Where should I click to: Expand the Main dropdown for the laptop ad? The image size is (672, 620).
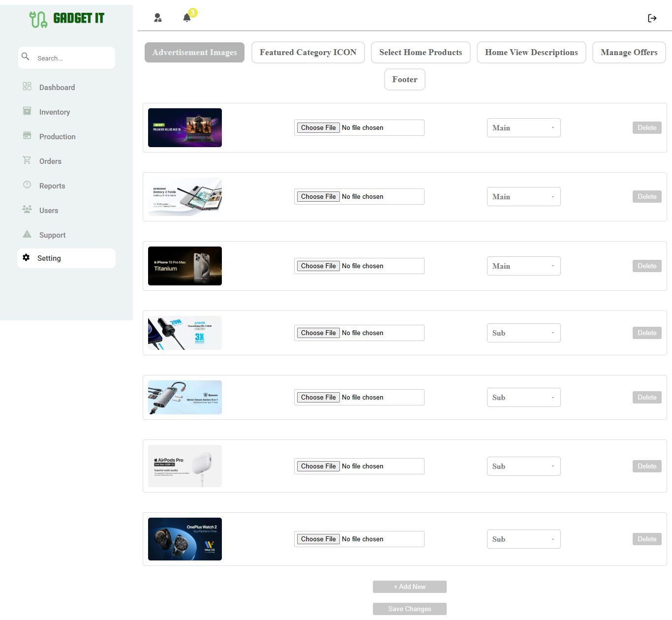pyautogui.click(x=523, y=127)
